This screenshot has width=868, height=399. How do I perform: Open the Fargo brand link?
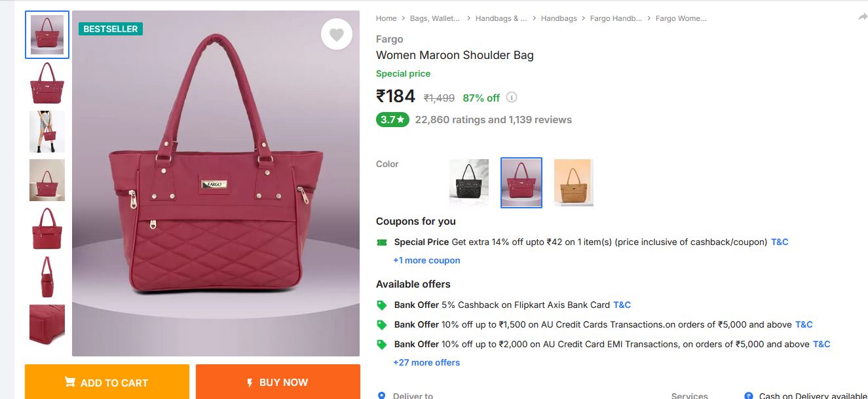coord(389,39)
